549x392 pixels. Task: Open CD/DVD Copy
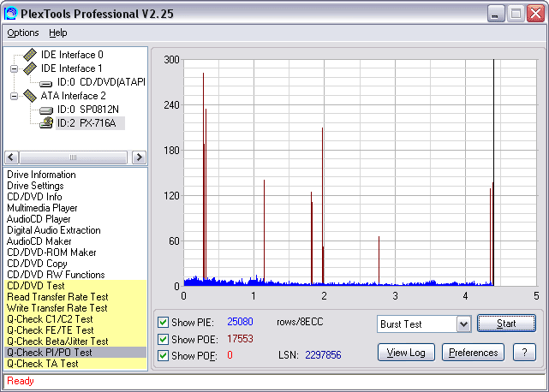coord(37,264)
